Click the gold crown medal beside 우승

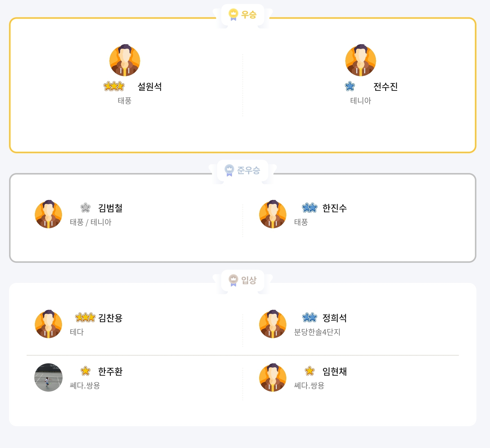point(233,14)
